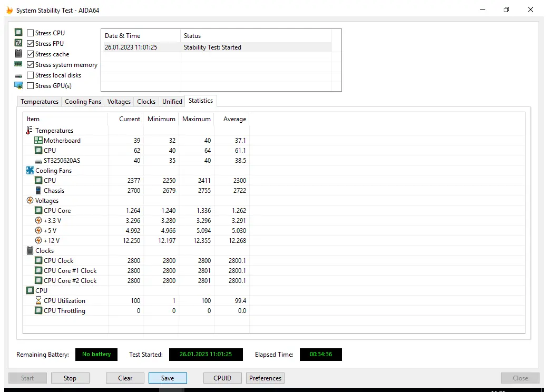Click the Motherboard sensor icon
The width and height of the screenshot is (548, 392).
[x=38, y=140]
